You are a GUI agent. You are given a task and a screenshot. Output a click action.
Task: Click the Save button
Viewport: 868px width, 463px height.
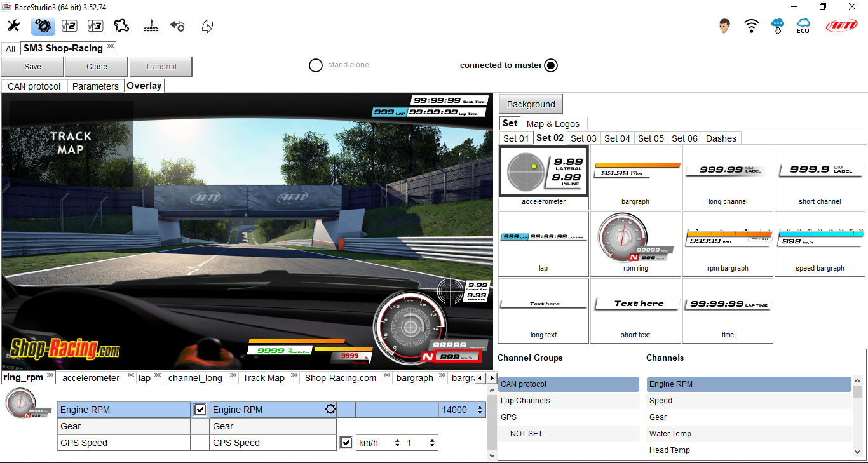pos(32,67)
